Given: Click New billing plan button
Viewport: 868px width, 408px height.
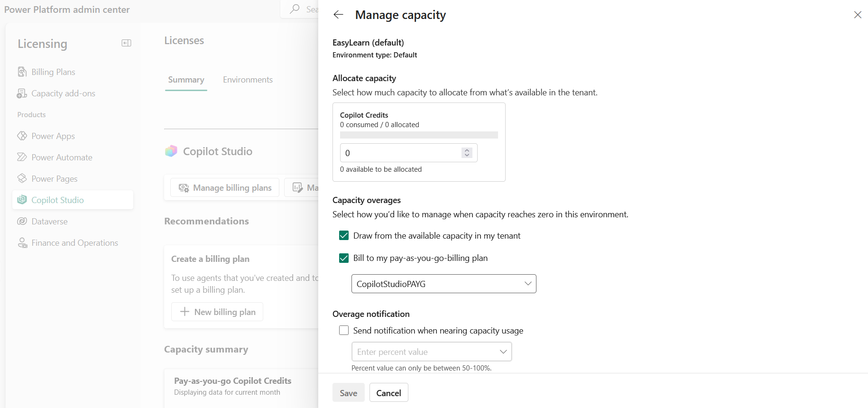Looking at the screenshot, I should click(217, 312).
